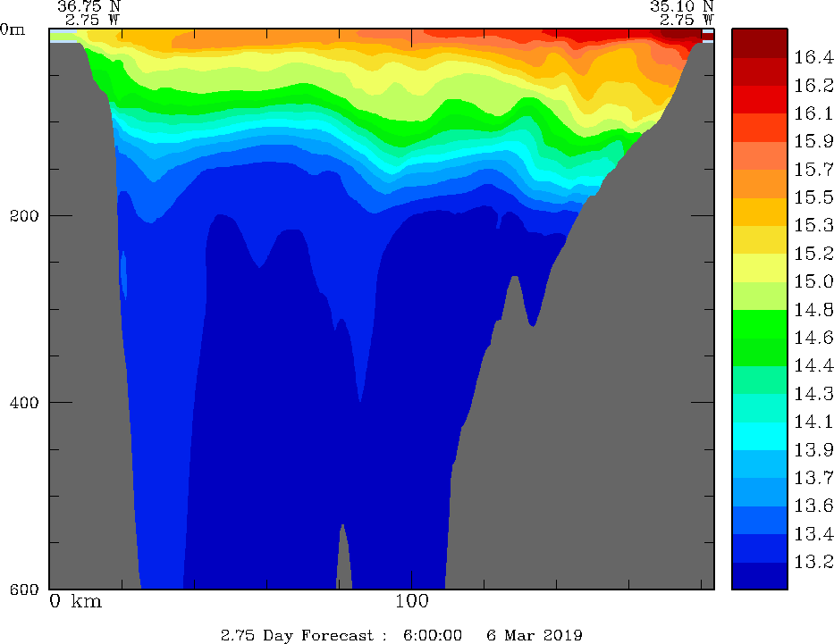Click the 14.4 color bar label

point(813,365)
